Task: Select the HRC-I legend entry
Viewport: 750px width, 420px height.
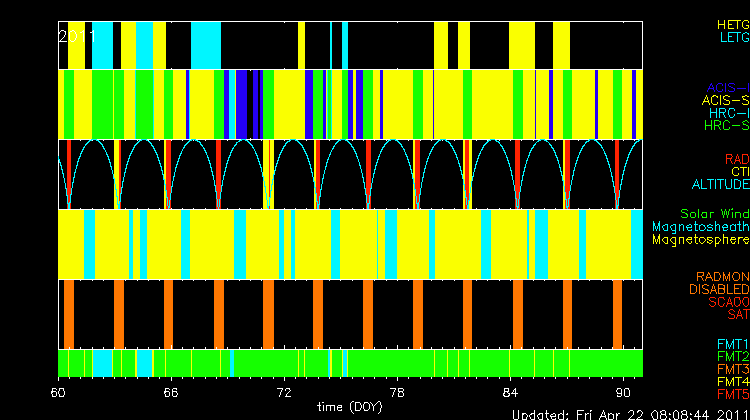Action: (x=728, y=113)
